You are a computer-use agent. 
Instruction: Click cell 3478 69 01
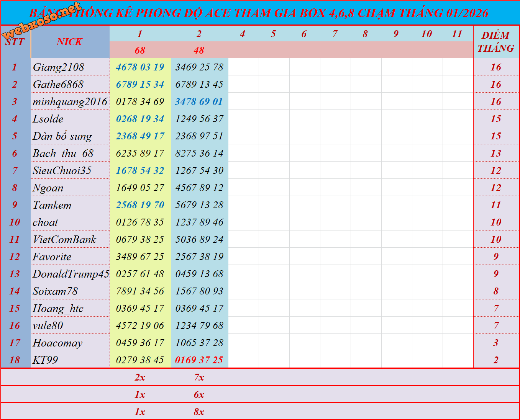[199, 101]
